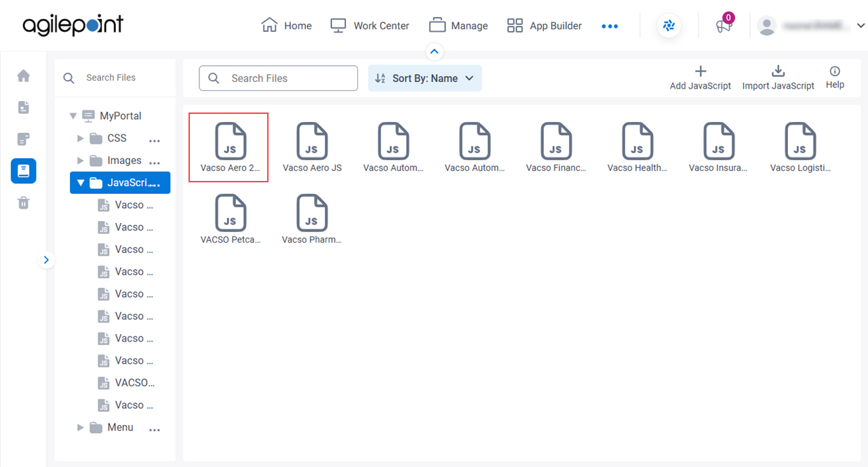Click the AgilePoint logo
Image resolution: width=868 pixels, height=467 pixels.
point(73,26)
